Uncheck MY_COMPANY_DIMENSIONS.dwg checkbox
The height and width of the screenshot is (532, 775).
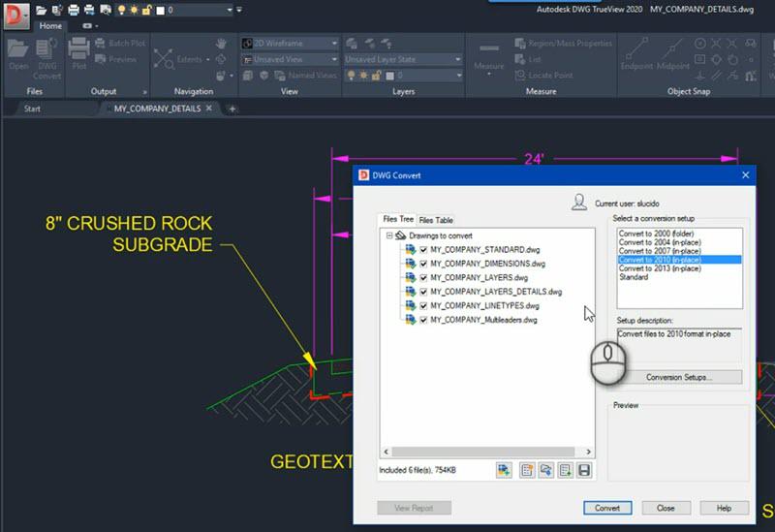click(x=423, y=264)
